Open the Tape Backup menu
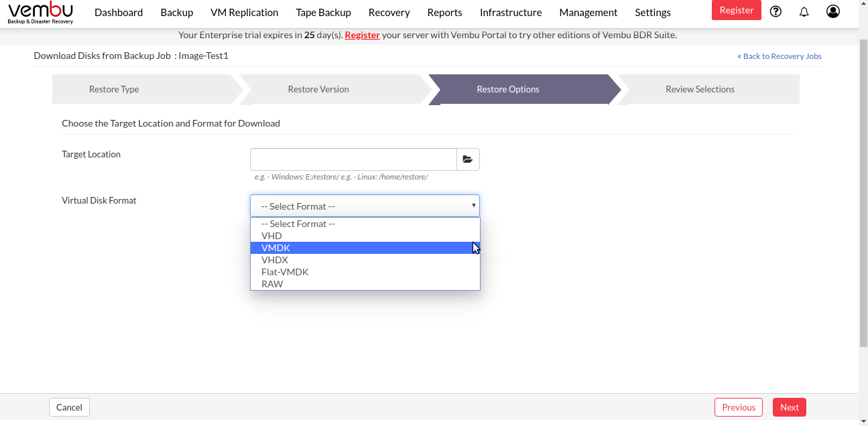The image size is (868, 426). coord(324,12)
